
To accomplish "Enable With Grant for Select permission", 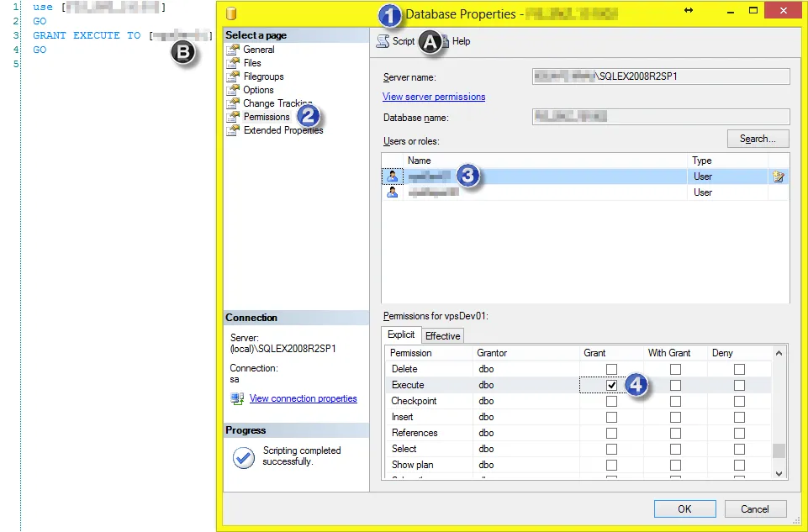I will (x=675, y=449).
